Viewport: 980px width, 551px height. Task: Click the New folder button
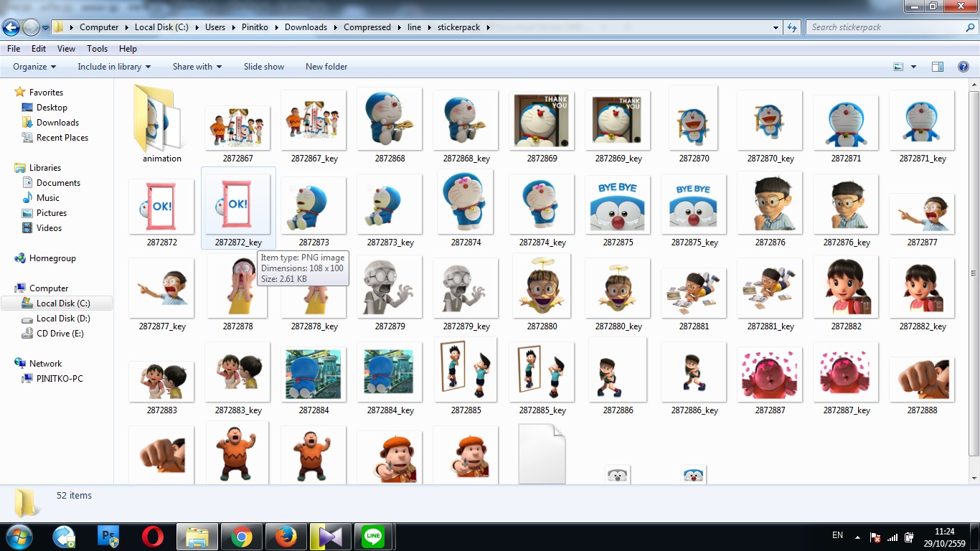(x=326, y=67)
